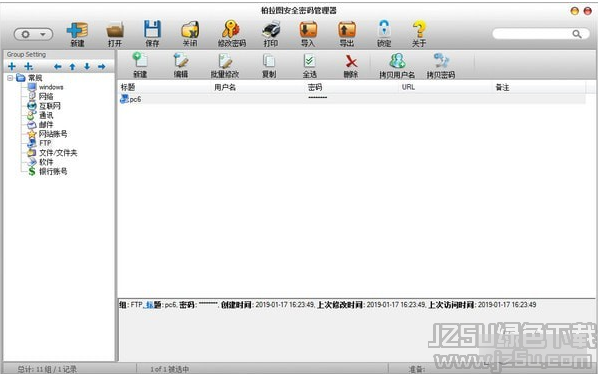Select the 互联网 group
The image size is (598, 374).
pyautogui.click(x=50, y=106)
